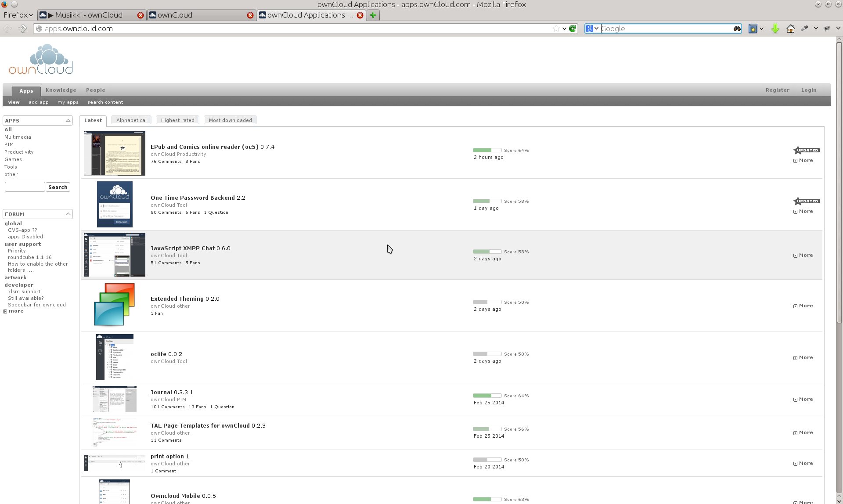Open the bookmarks book icon

753,29
